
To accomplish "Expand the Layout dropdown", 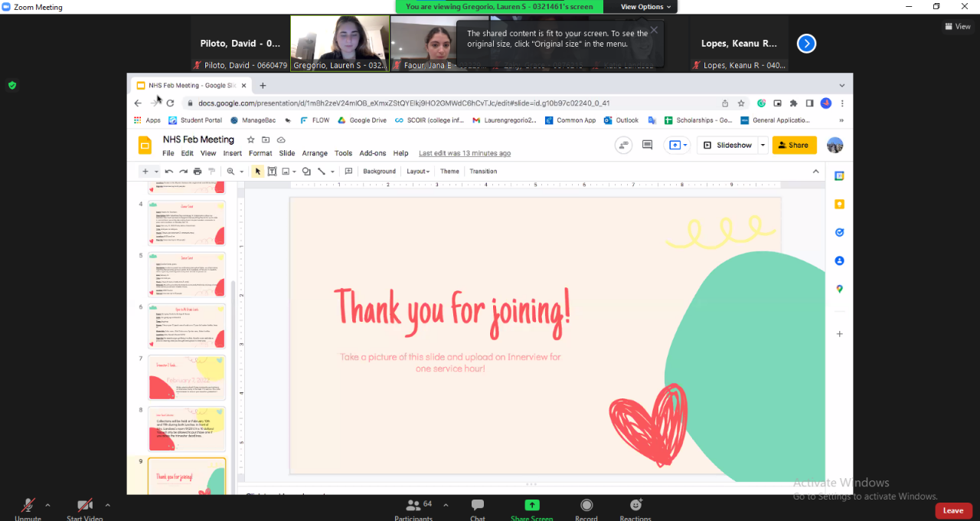I will [418, 172].
